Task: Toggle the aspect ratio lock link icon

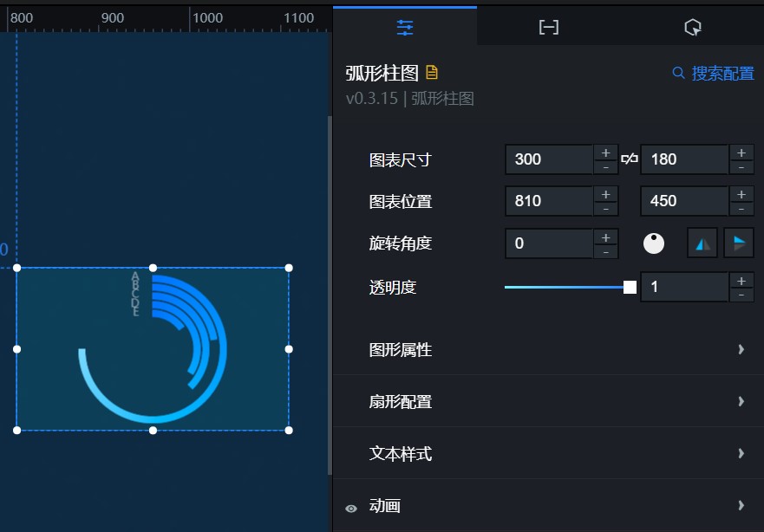Action: pyautogui.click(x=630, y=159)
